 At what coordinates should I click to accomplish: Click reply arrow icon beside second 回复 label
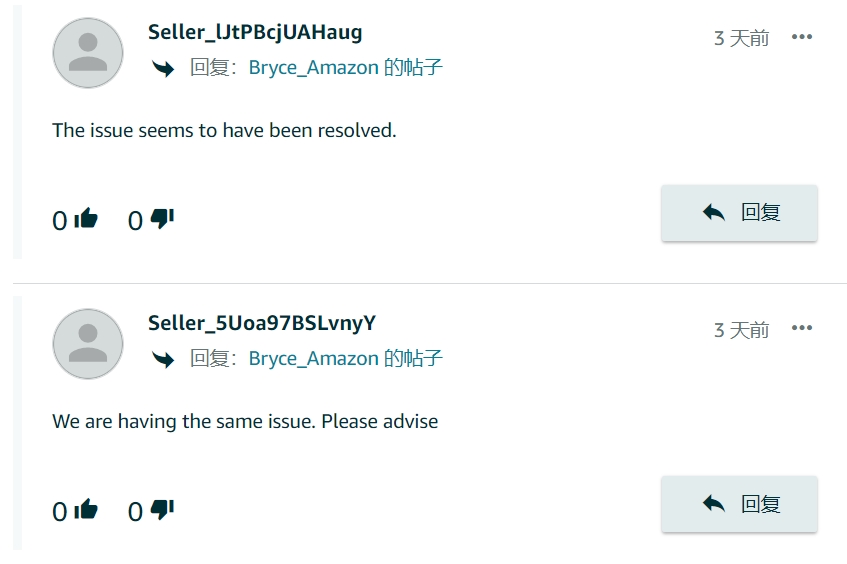[163, 360]
